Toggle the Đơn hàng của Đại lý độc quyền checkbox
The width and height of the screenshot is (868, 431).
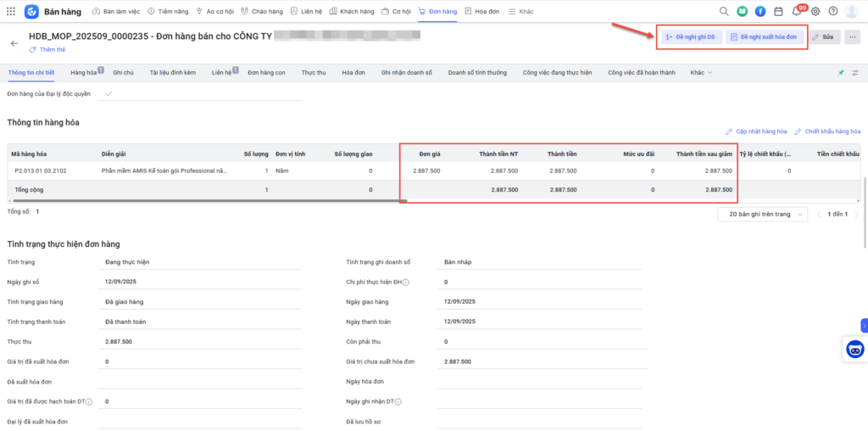coord(108,93)
